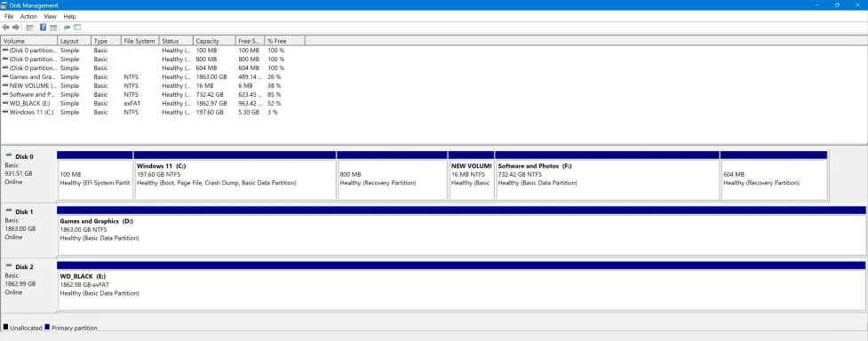Screen dimensions: 868x341
Task: Select the volume icon in the NEW VOLUME row
Action: 5,86
